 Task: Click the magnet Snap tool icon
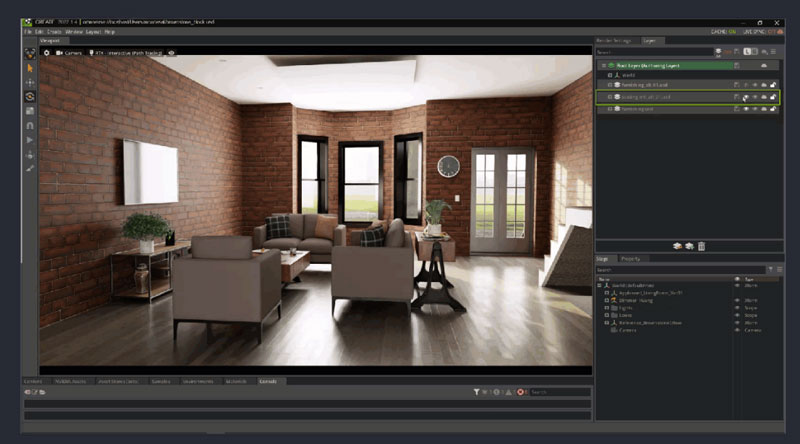(x=30, y=126)
